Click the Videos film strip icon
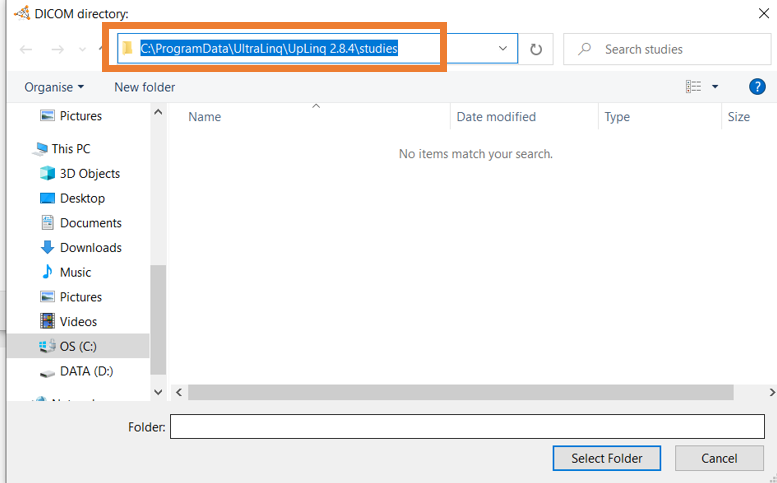 coord(47,322)
